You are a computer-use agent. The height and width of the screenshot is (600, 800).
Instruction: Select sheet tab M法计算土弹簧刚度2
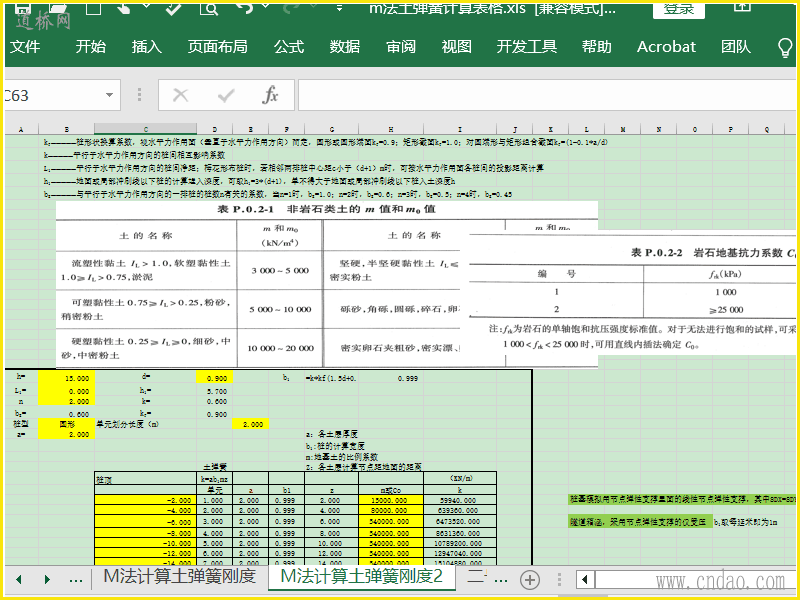362,577
